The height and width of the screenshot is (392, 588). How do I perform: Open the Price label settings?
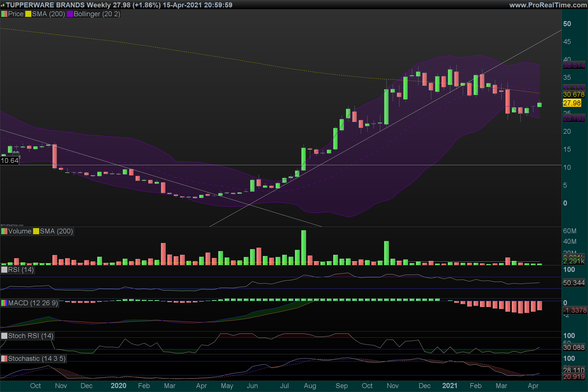point(15,14)
